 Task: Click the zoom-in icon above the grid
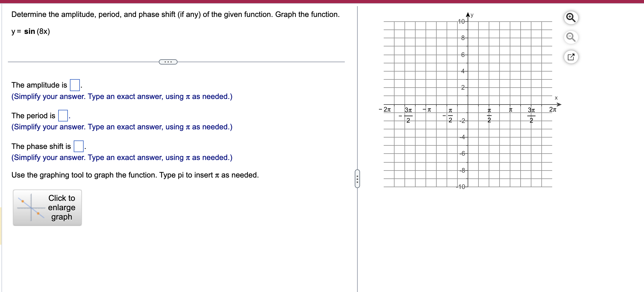click(x=571, y=18)
